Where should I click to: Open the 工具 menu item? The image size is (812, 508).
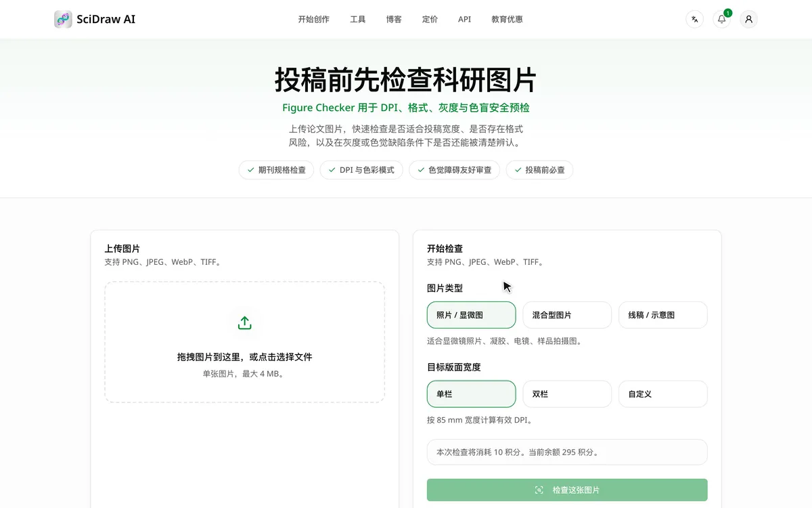click(358, 19)
